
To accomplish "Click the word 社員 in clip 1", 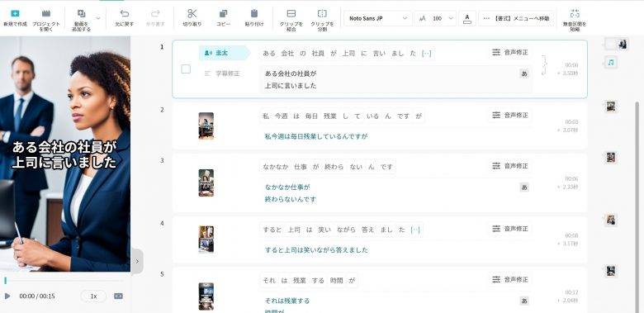I will coord(318,53).
